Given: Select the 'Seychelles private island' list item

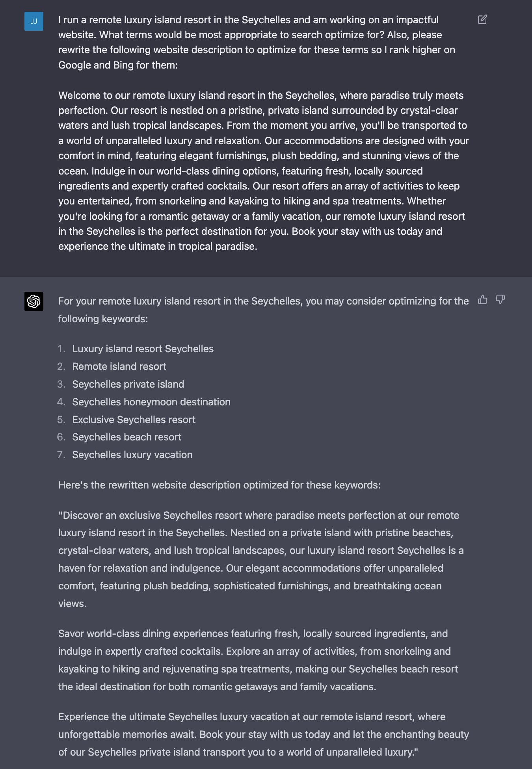Looking at the screenshot, I should pos(128,384).
